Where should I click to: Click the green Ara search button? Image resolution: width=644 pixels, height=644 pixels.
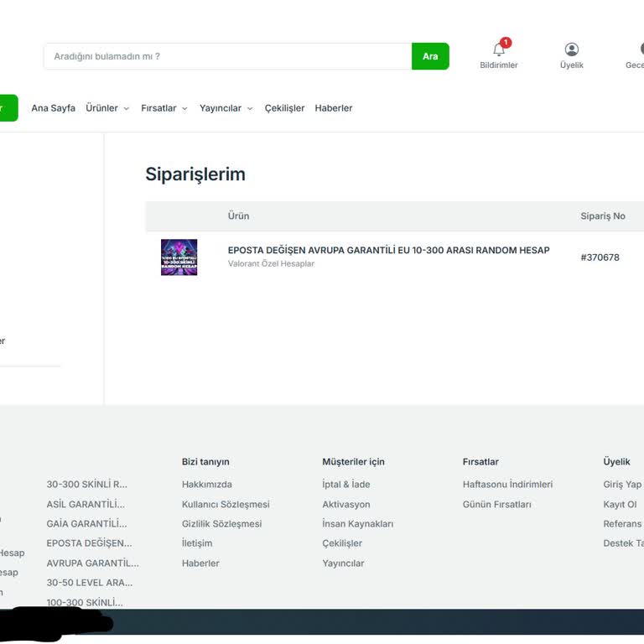430,56
